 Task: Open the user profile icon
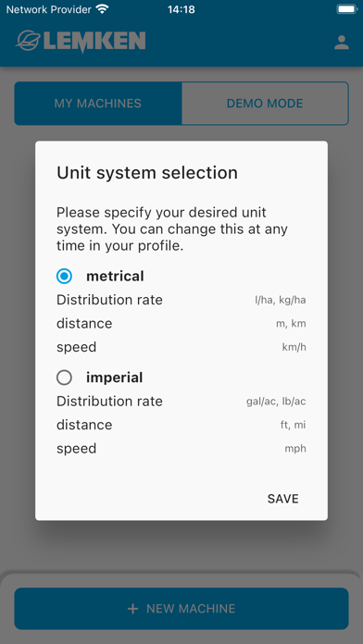click(341, 43)
